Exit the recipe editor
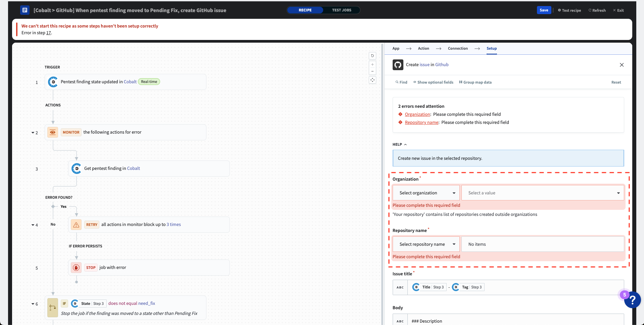Image resolution: width=644 pixels, height=325 pixels. [618, 10]
